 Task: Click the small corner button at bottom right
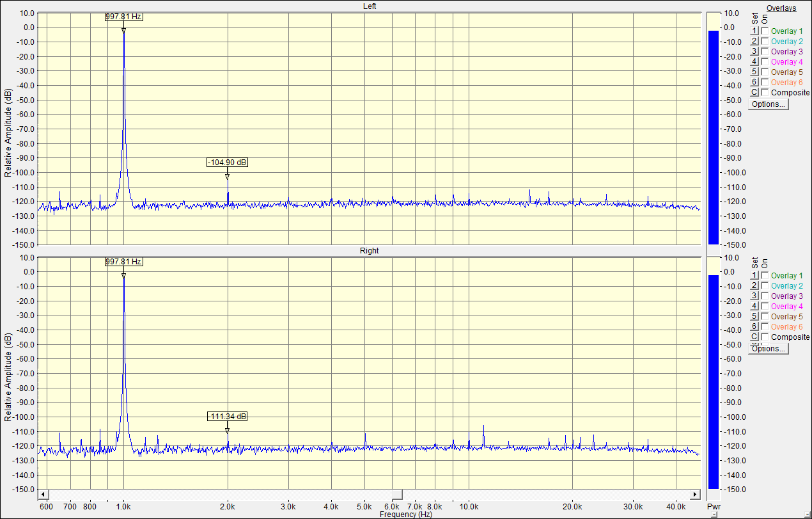(x=808, y=515)
